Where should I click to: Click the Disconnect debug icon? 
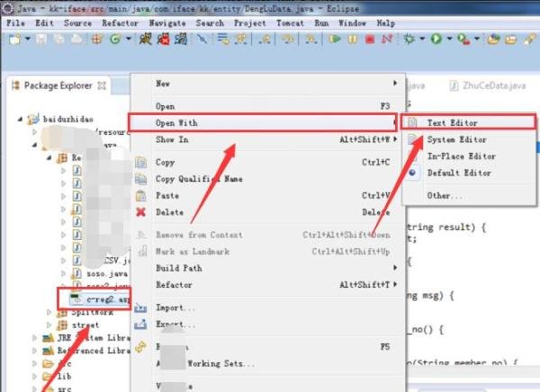pos(387,40)
